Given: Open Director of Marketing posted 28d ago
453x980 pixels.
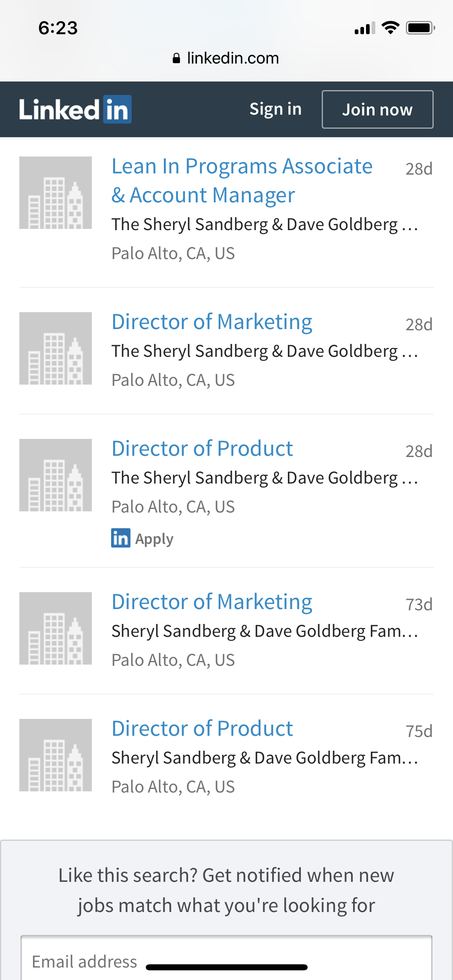Looking at the screenshot, I should pos(212,322).
